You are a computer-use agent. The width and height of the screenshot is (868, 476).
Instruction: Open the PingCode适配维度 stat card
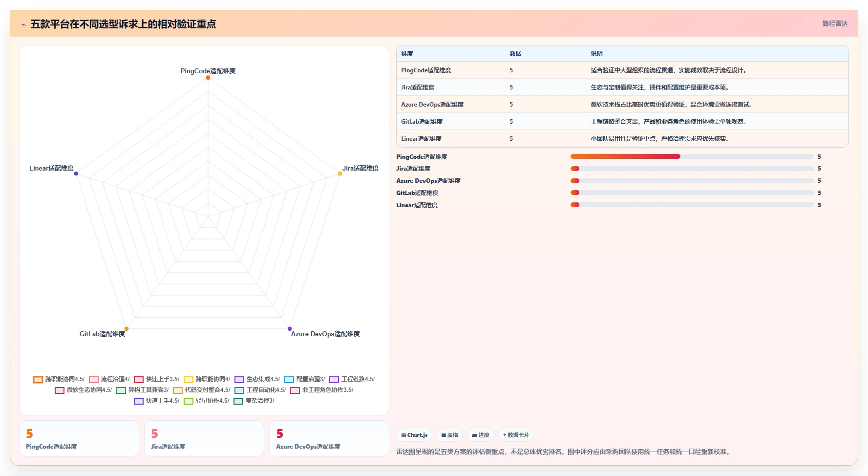point(79,438)
